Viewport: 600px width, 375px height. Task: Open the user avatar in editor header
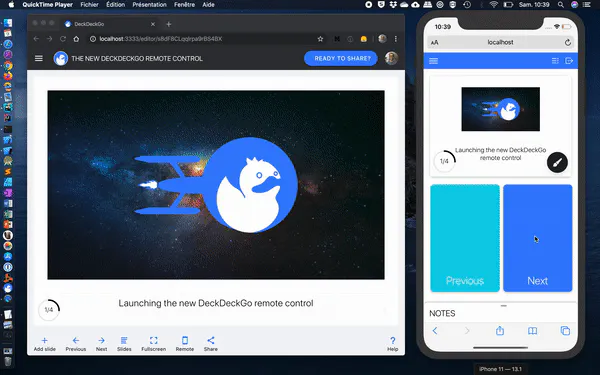[x=391, y=58]
